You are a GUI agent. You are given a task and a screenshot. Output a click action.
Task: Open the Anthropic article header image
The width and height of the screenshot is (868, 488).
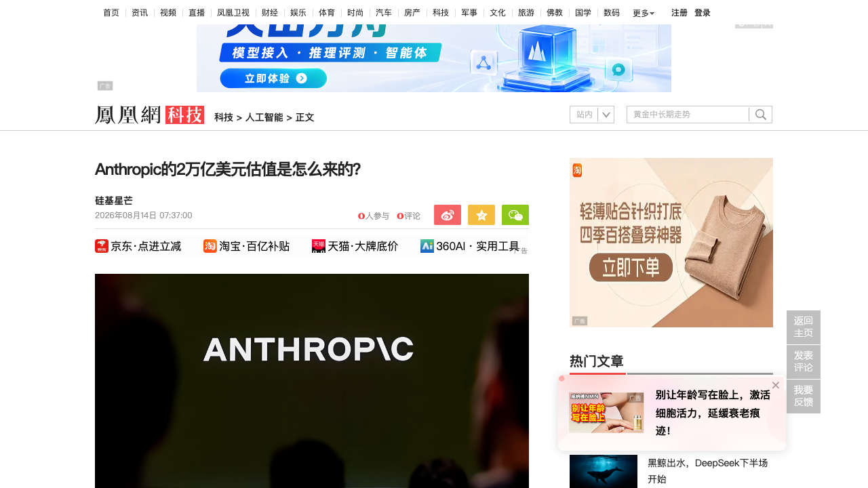(x=312, y=381)
